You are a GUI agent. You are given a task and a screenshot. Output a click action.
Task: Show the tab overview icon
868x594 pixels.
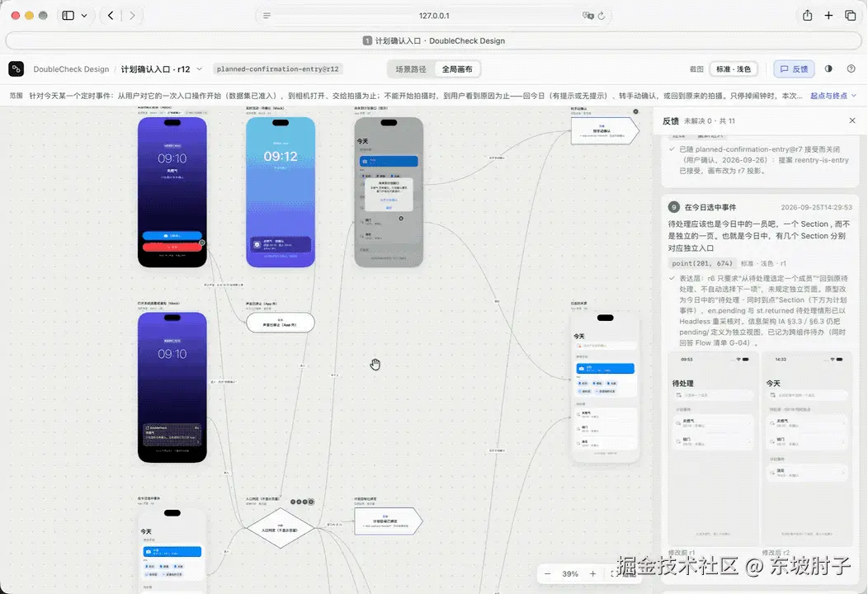(x=851, y=16)
